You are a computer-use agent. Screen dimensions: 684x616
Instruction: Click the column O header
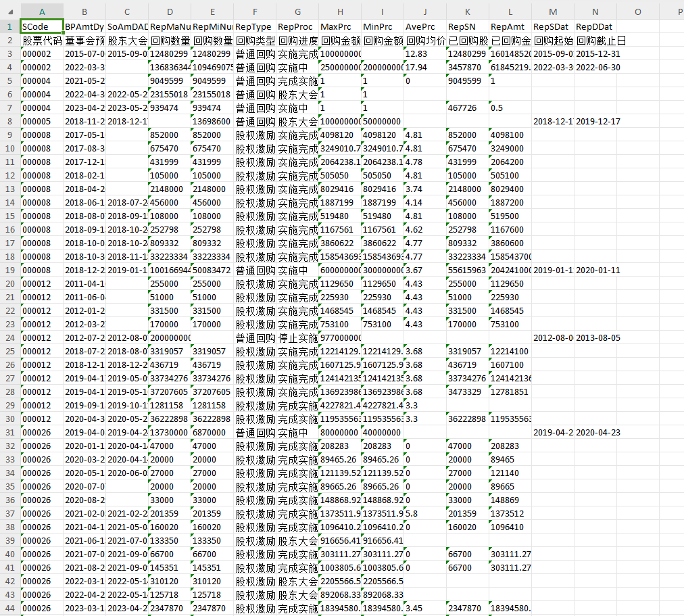(x=638, y=11)
